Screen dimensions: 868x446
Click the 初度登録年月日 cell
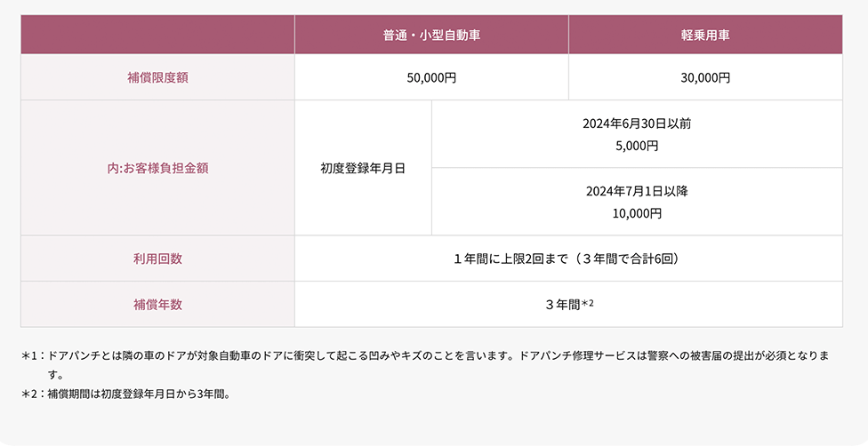(363, 168)
